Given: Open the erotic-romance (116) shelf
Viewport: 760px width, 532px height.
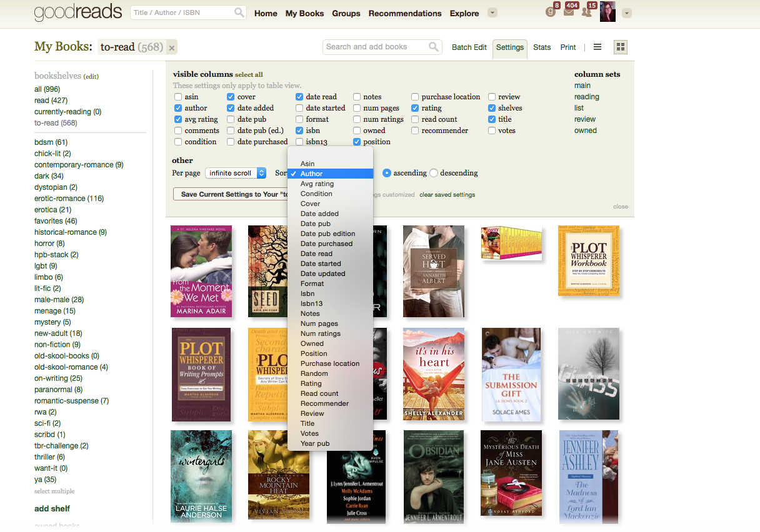Looking at the screenshot, I should click(x=69, y=199).
